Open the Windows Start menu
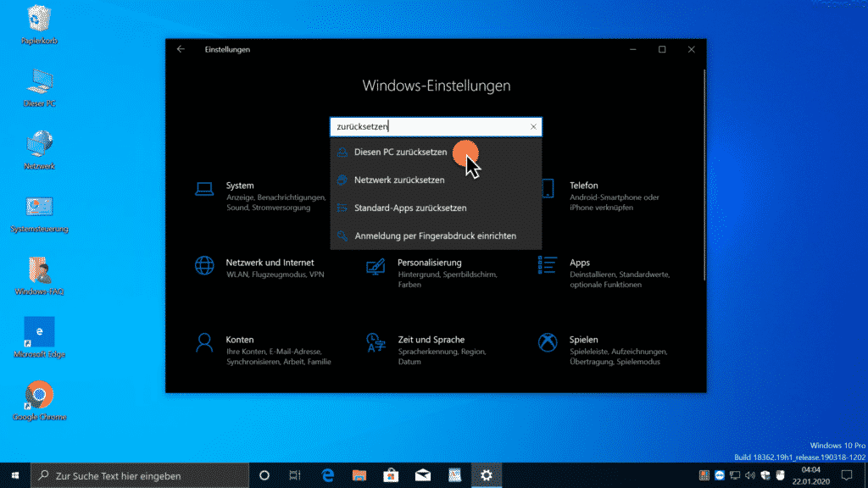The image size is (868, 488). point(15,475)
